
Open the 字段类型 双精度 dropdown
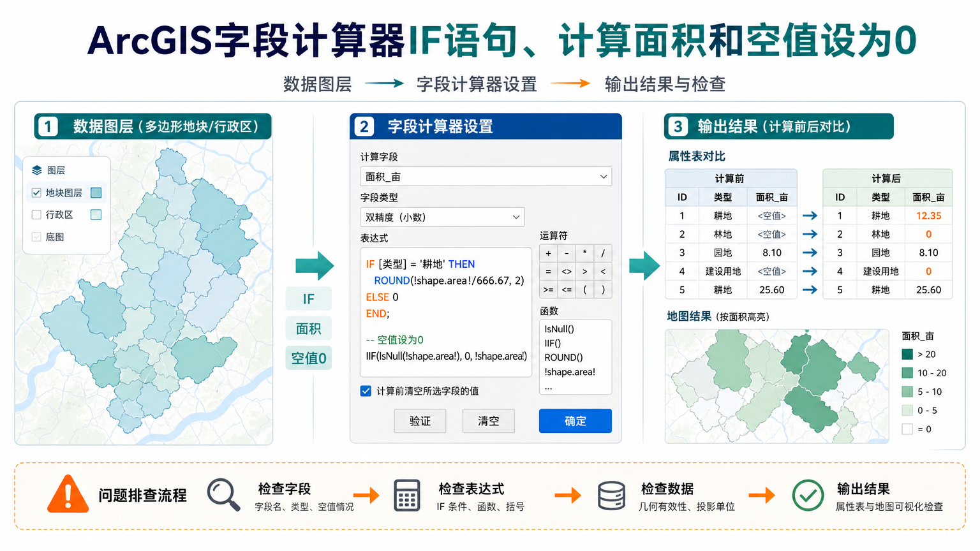click(x=442, y=217)
